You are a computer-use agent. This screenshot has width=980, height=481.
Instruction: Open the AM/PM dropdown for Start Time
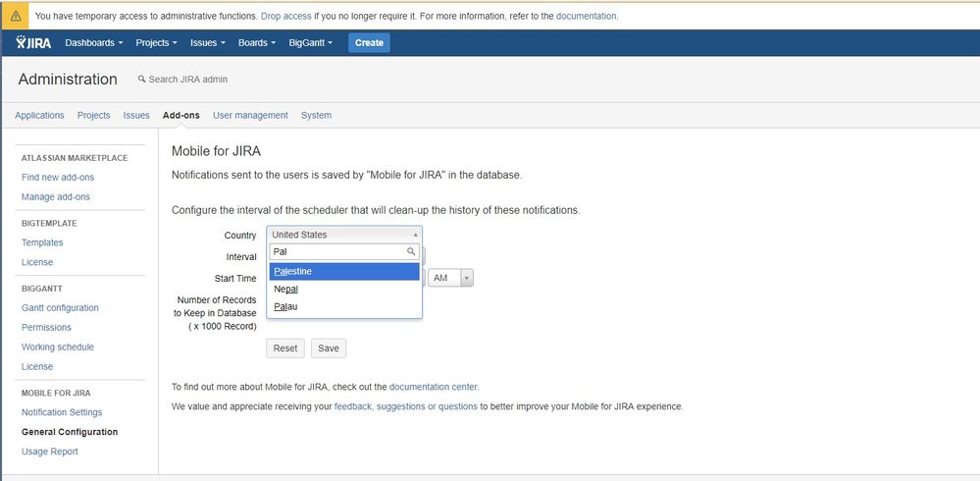click(450, 278)
